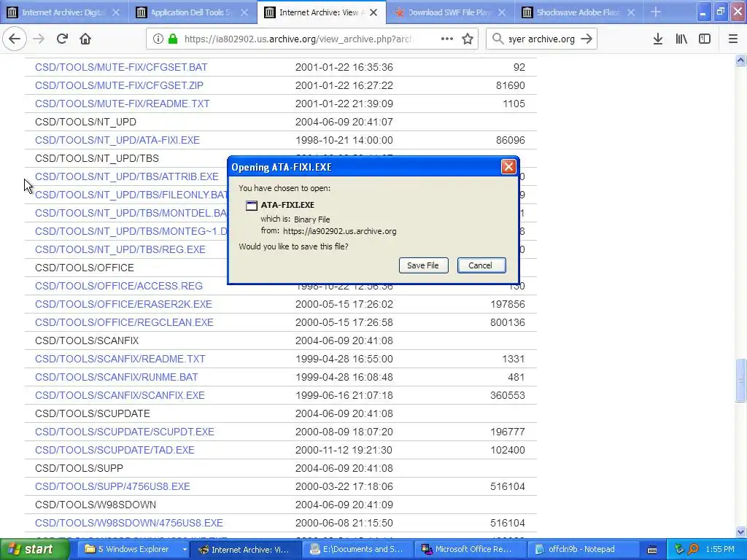
Task: Open the downloads panel
Action: 657,39
